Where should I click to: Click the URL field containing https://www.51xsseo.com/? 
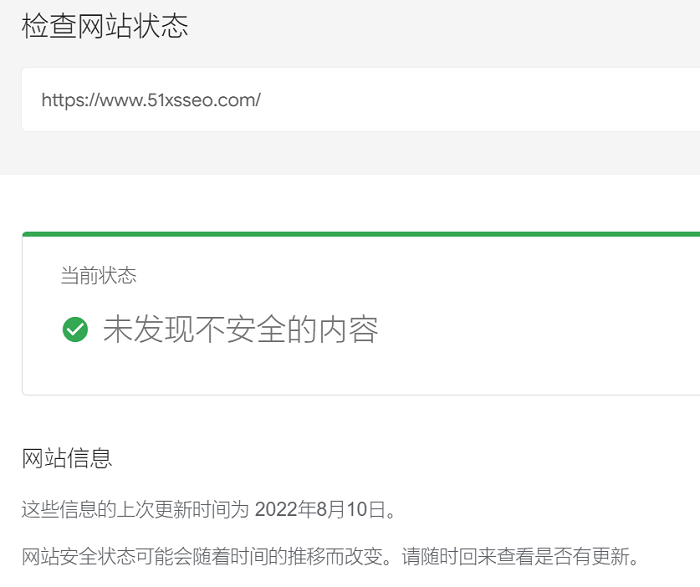coord(361,100)
